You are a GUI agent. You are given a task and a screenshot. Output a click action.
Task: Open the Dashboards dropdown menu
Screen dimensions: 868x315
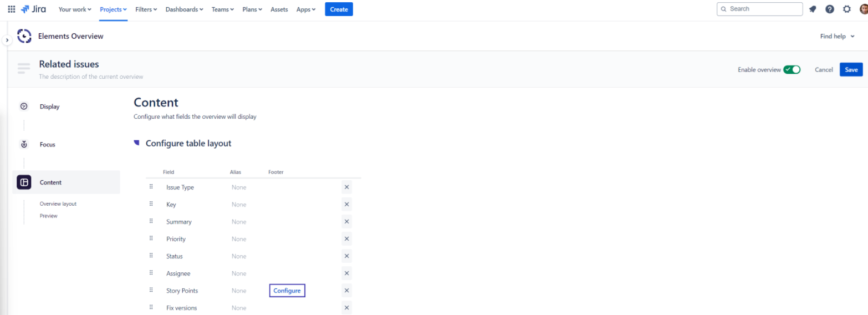184,9
